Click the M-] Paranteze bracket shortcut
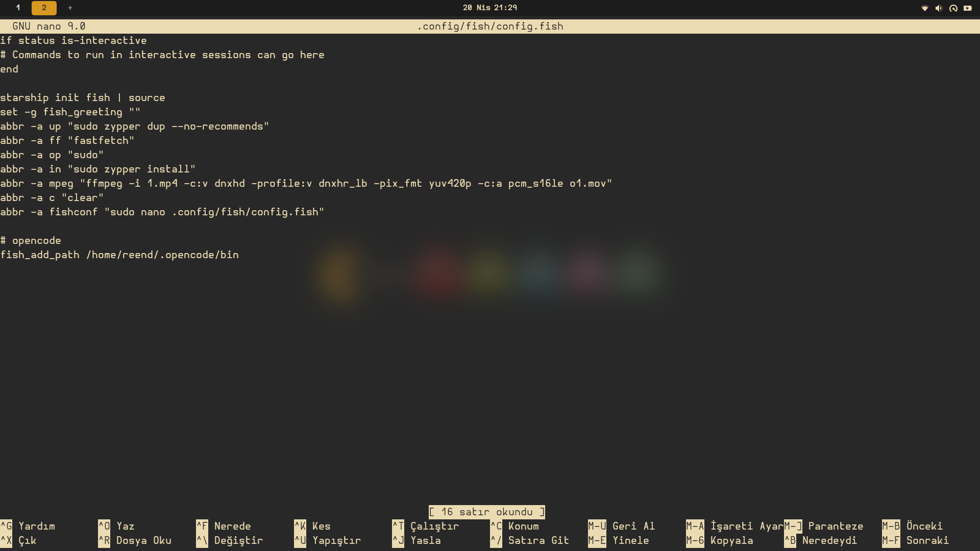This screenshot has width=980, height=551. (x=824, y=526)
